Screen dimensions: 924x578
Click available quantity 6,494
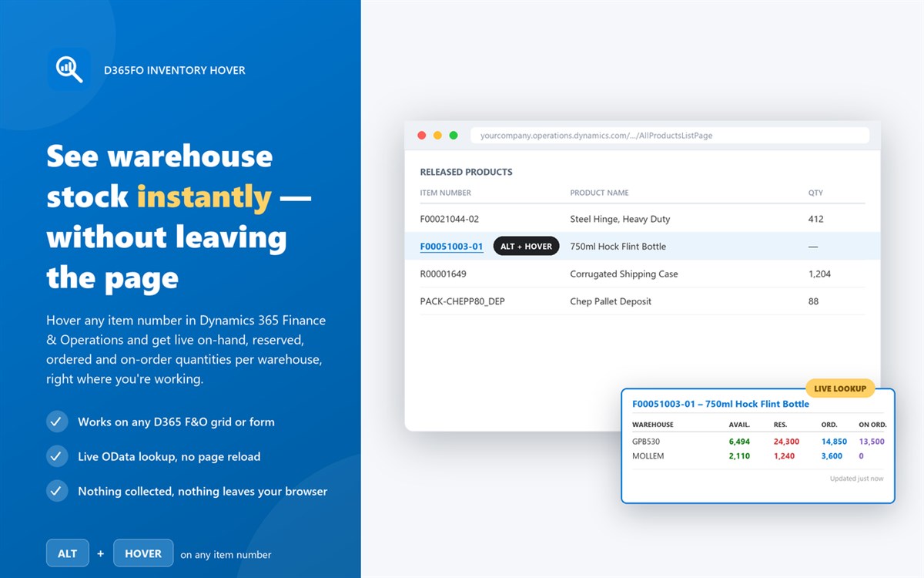[739, 442]
